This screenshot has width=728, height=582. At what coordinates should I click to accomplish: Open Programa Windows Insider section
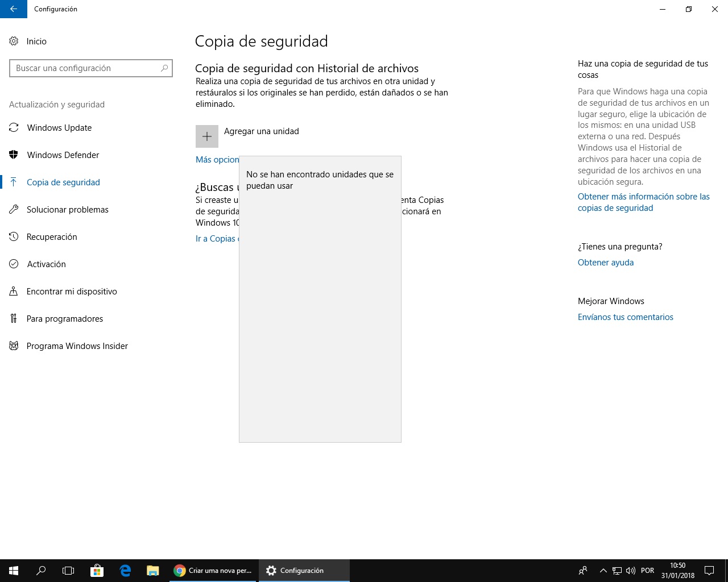[77, 346]
